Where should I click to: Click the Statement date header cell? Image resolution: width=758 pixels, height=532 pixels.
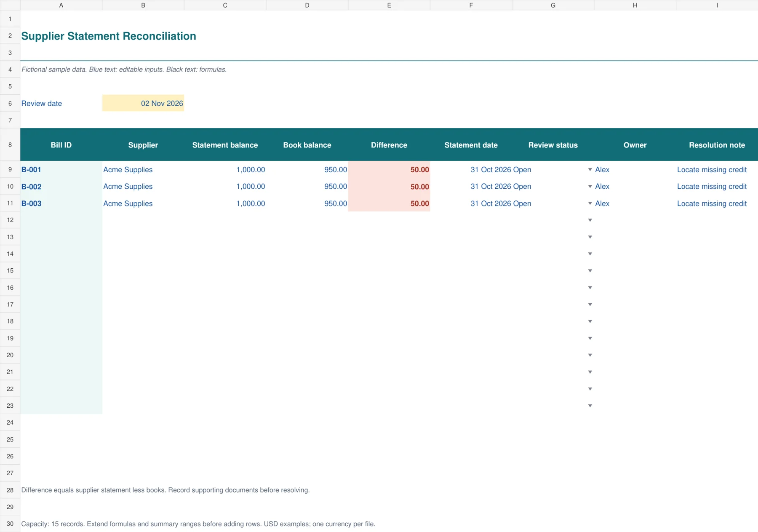point(471,145)
